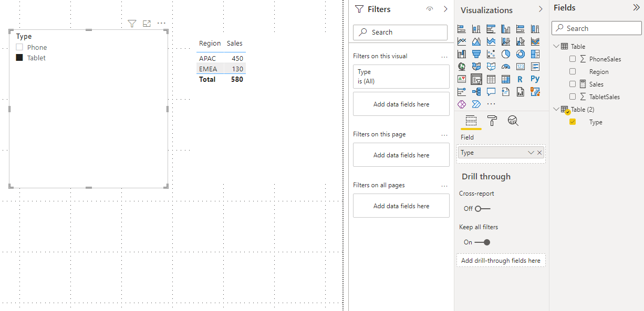Switch to the Fields tab in Visualizations
The image size is (644, 311).
tap(471, 121)
